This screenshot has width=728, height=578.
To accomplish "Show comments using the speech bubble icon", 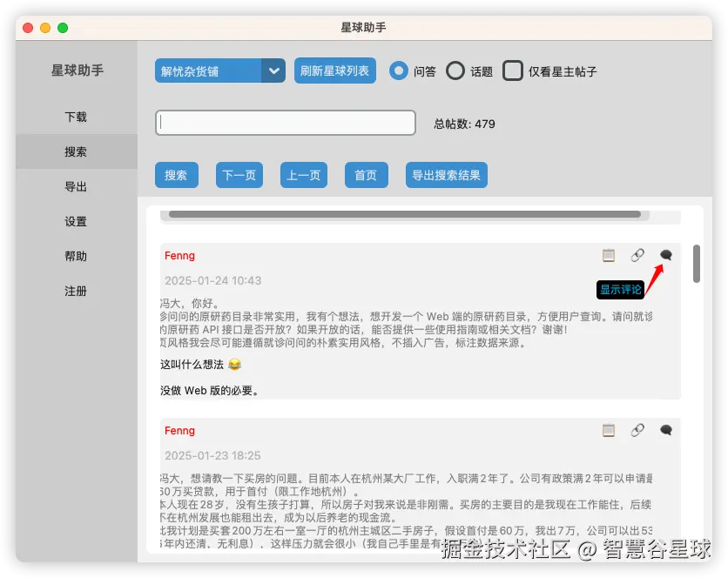I will [665, 255].
